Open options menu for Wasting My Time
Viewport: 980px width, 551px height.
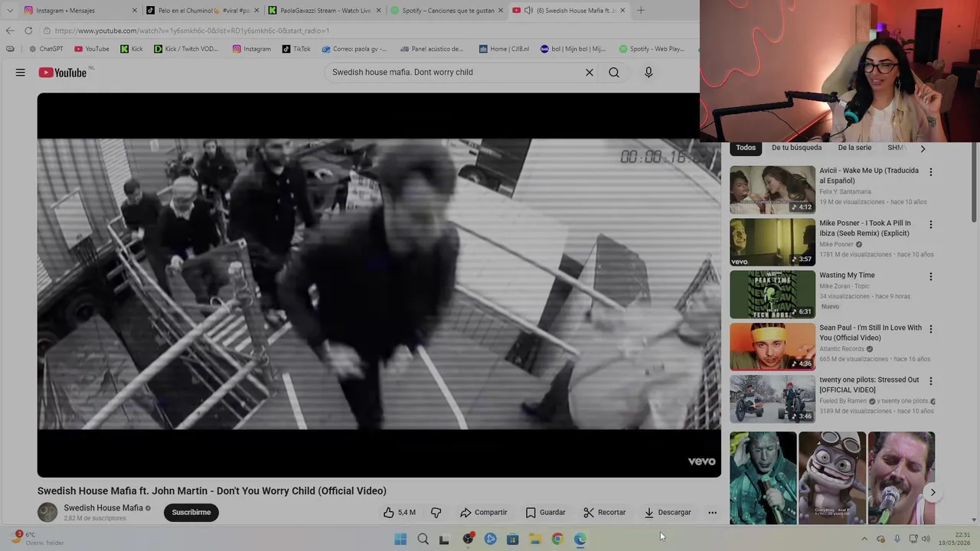coord(931,277)
